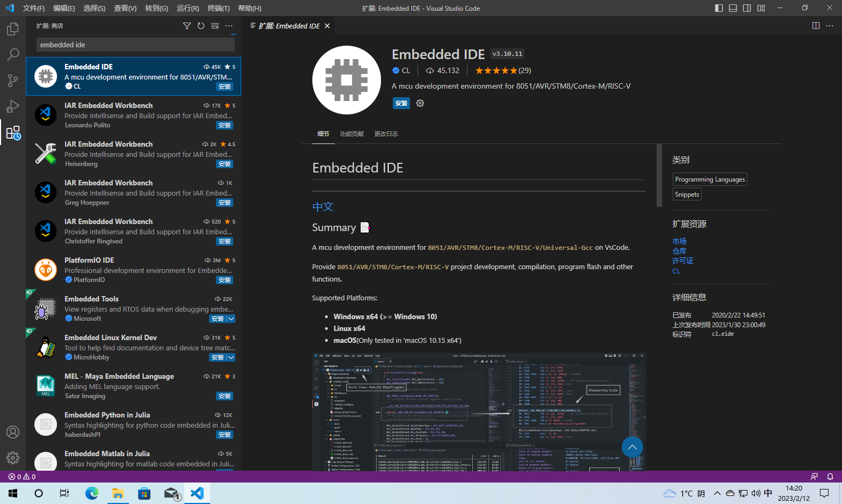Open Microsoft Edge from taskbar
This screenshot has height=504, width=842.
pos(92,493)
